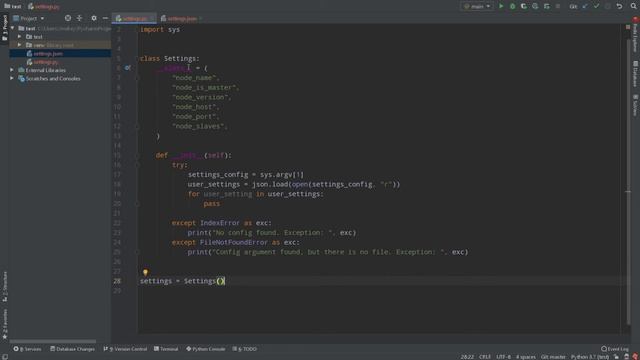Click the red error indicator in status bar corner
The width and height of the screenshot is (640, 360).
tap(635, 357)
